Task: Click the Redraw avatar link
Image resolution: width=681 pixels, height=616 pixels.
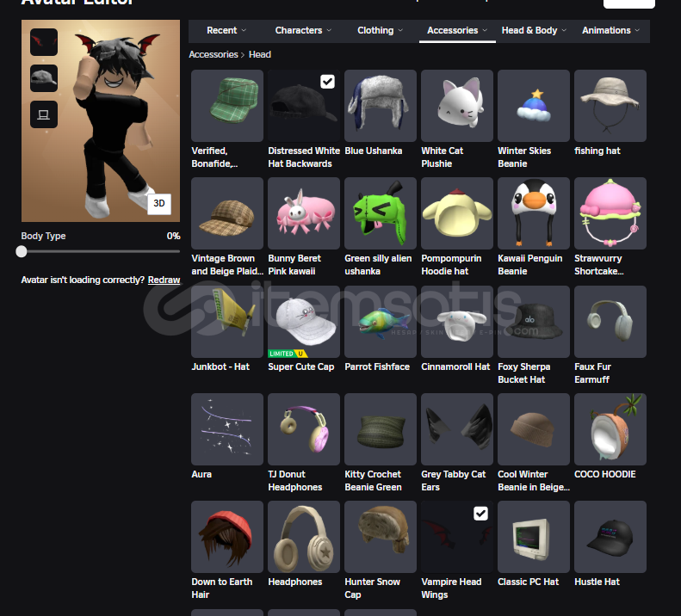Action: point(164,280)
